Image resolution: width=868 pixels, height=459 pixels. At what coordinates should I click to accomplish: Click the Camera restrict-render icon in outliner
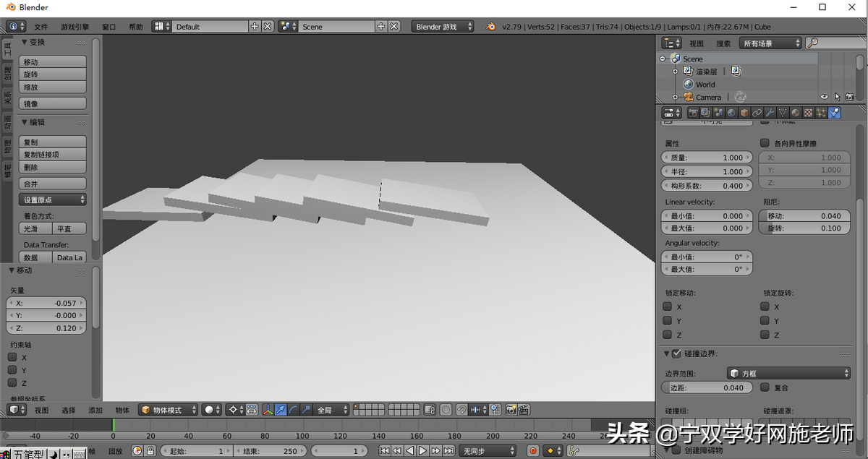click(850, 97)
